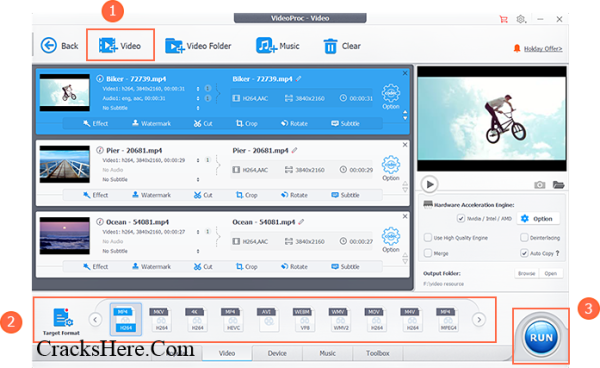Viewport: 600px width, 368px height.
Task: Go back using the Back arrow button
Action: [59, 46]
